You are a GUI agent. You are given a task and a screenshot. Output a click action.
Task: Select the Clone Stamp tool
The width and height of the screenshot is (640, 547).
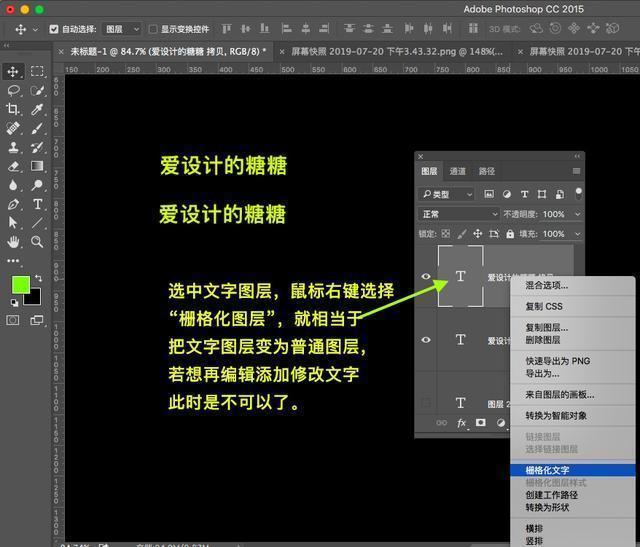pos(13,147)
